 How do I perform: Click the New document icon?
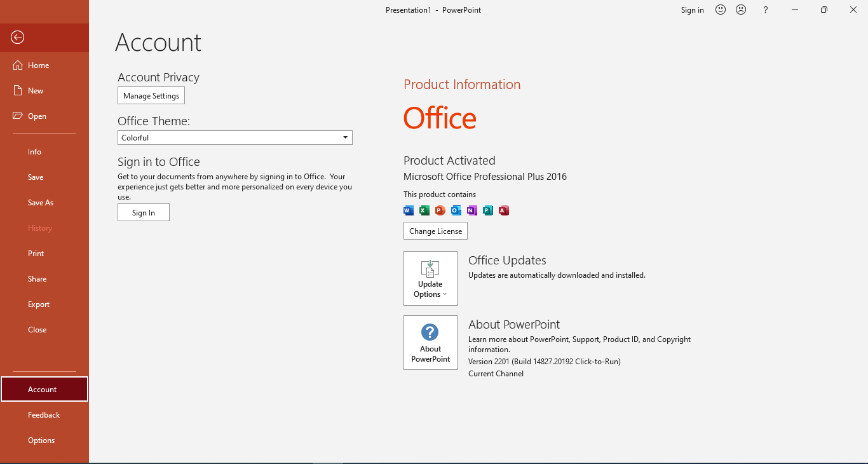coord(18,91)
